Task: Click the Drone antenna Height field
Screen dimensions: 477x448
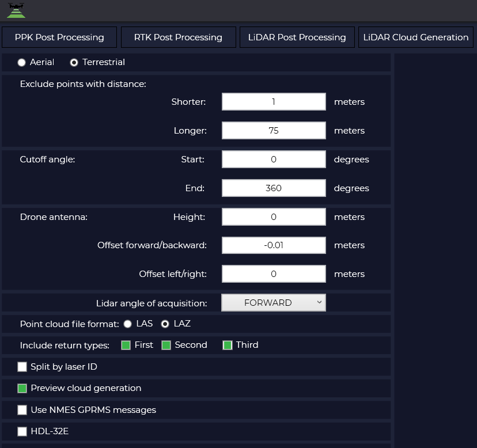Action: tap(274, 217)
